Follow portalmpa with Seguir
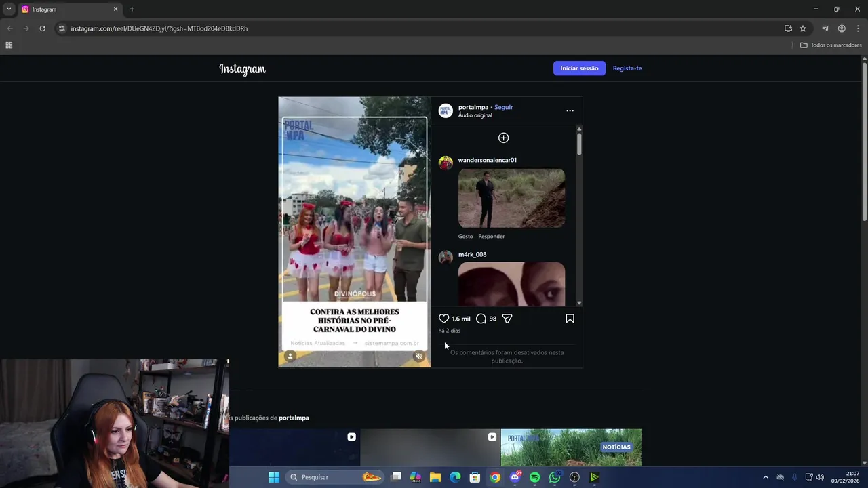 [503, 107]
